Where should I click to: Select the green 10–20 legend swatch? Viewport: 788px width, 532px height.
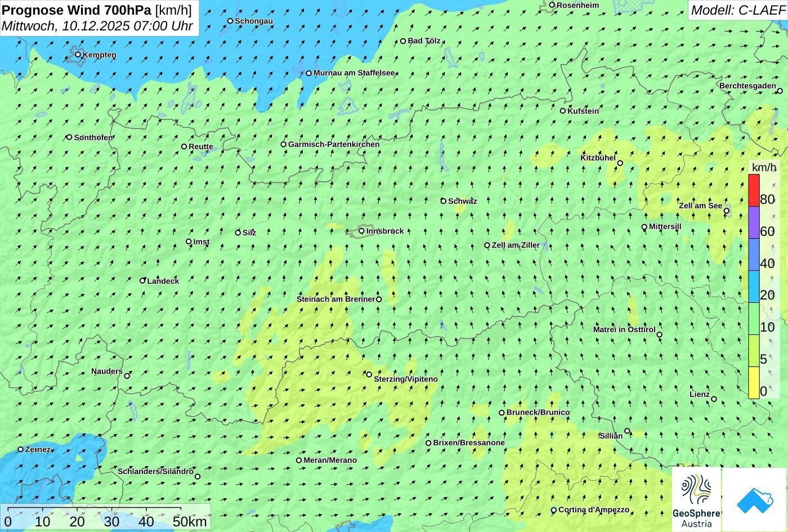[754, 319]
